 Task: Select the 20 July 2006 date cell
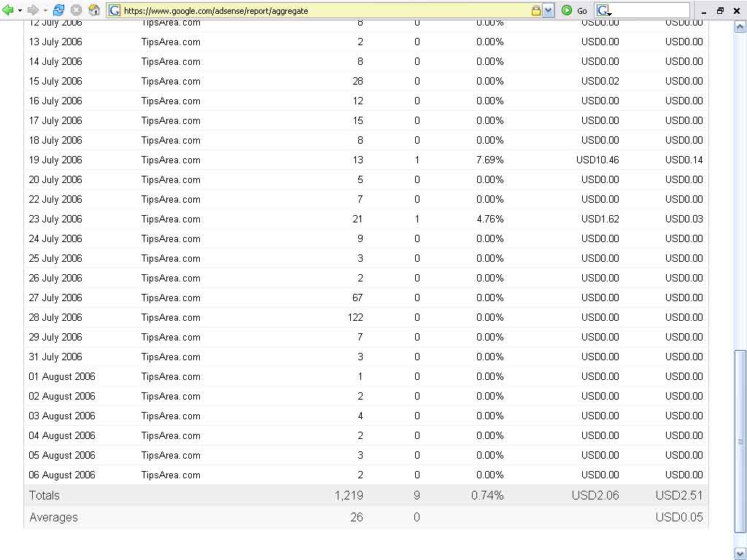pos(55,180)
